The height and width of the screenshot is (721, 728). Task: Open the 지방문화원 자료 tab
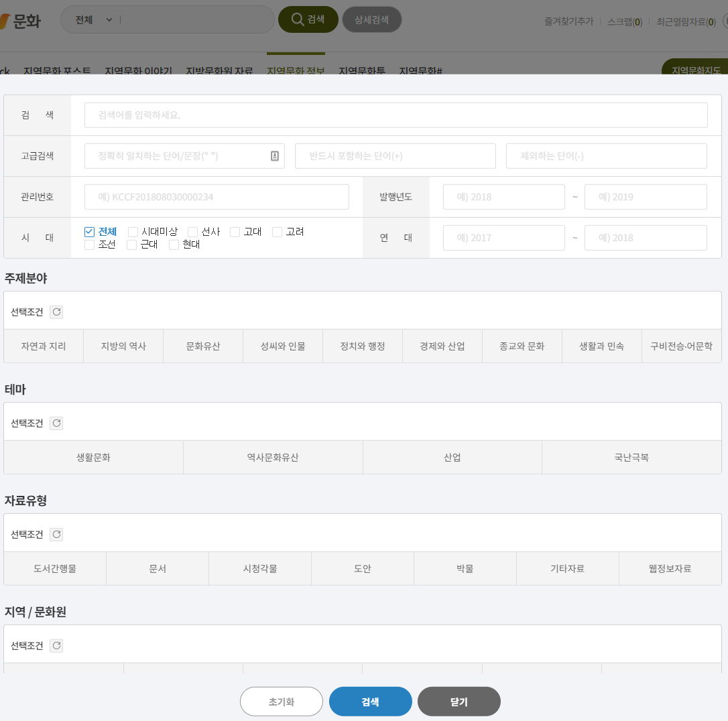[219, 70]
